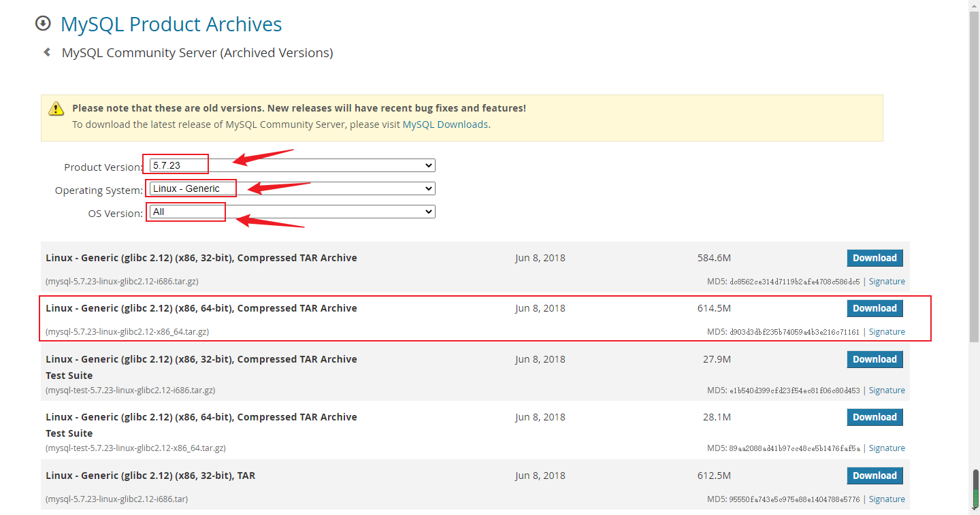The image size is (980, 515).
Task: Open the OS Version dropdown showing All
Action: point(292,212)
